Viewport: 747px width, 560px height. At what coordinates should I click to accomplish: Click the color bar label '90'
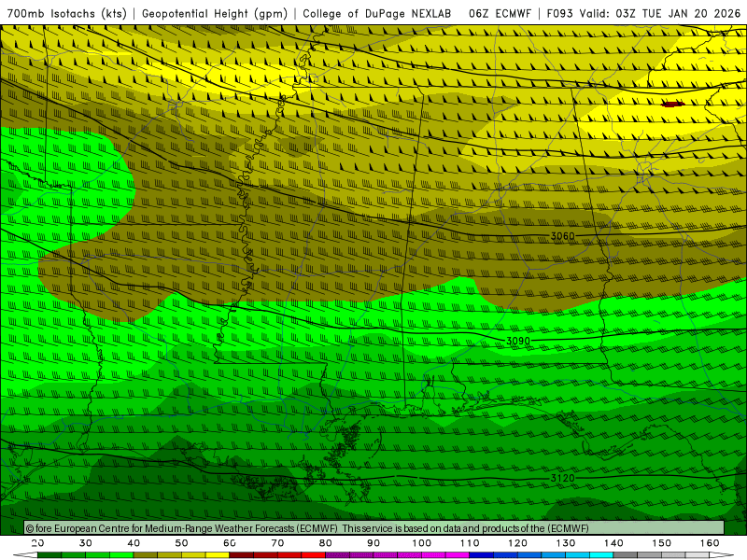tap(373, 543)
